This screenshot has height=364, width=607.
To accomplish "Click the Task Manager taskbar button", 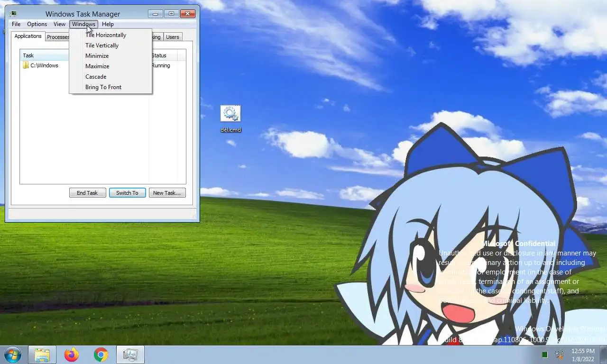I will tap(130, 355).
